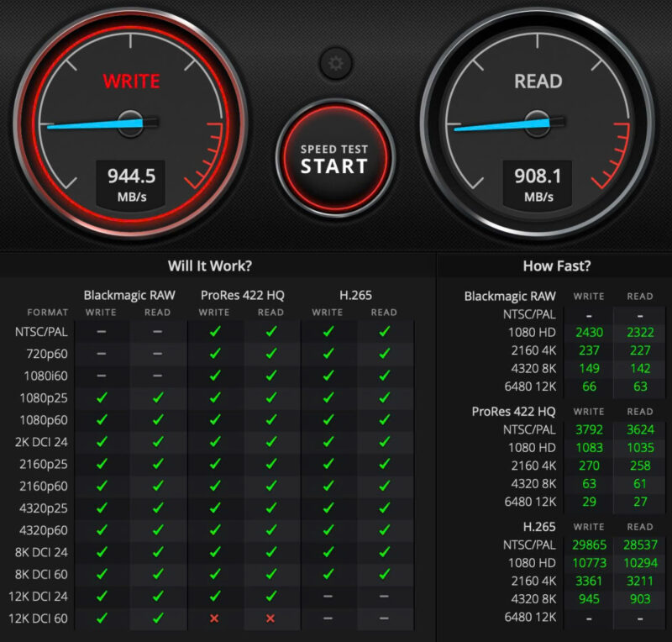The image size is (672, 642).
Task: Click the 944.5 MB/s write speed readout
Action: coord(132,184)
